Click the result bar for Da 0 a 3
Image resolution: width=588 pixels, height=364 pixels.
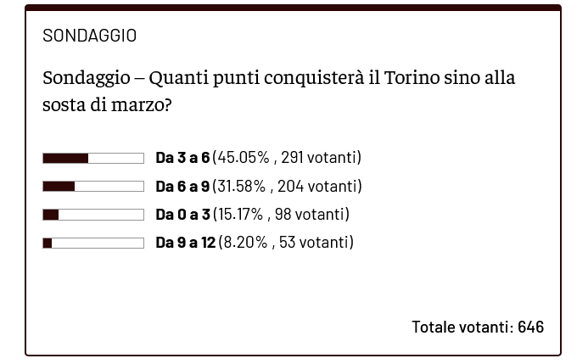[x=93, y=215]
